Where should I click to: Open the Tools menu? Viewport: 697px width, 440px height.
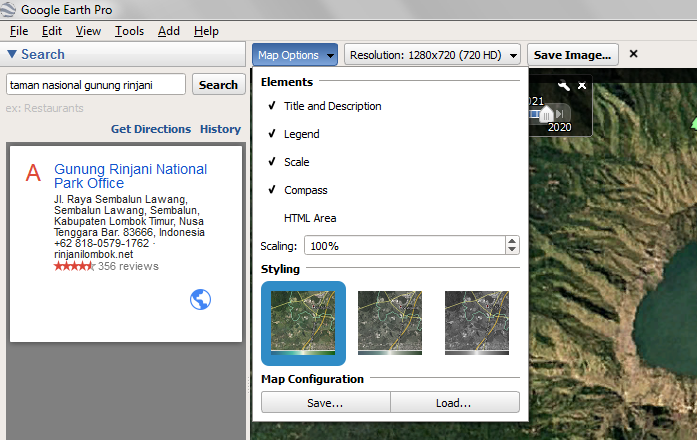129,31
